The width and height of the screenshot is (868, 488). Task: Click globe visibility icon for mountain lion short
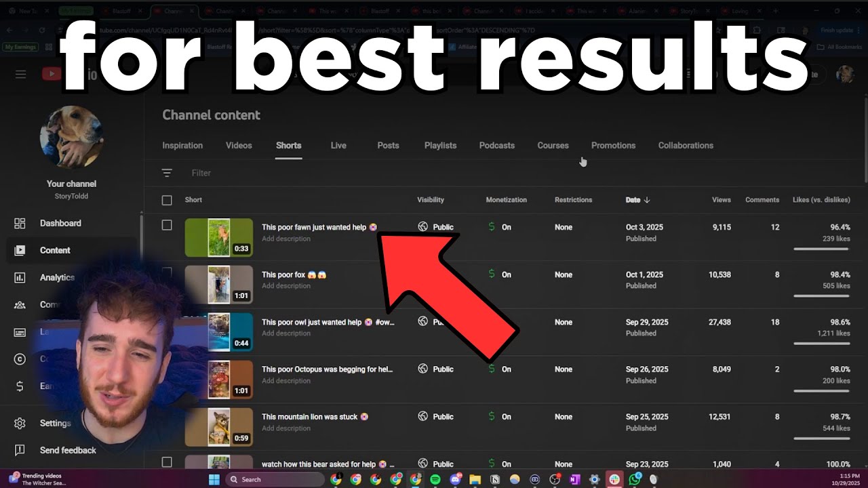[x=423, y=417]
